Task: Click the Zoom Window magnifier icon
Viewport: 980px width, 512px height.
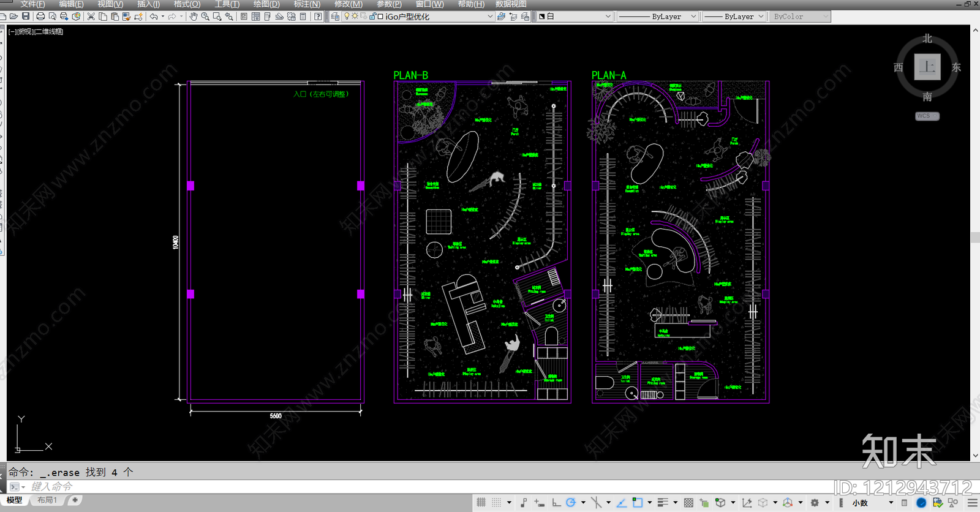Action: click(217, 17)
